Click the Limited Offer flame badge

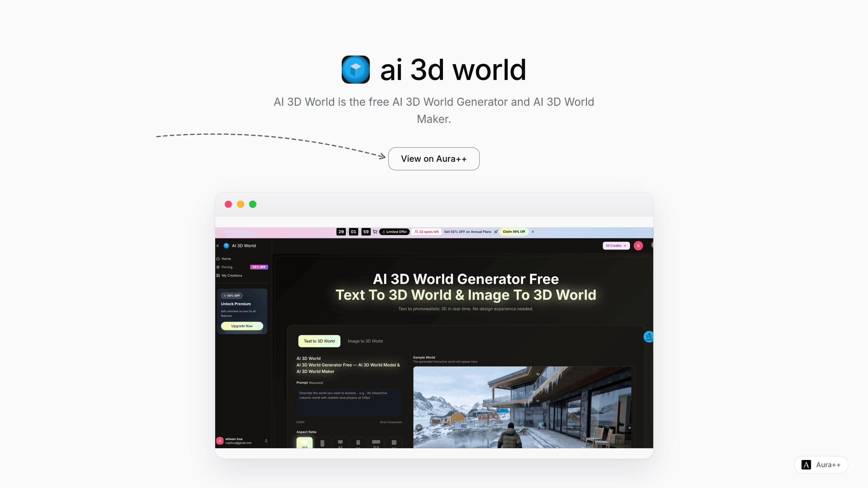[x=395, y=232]
